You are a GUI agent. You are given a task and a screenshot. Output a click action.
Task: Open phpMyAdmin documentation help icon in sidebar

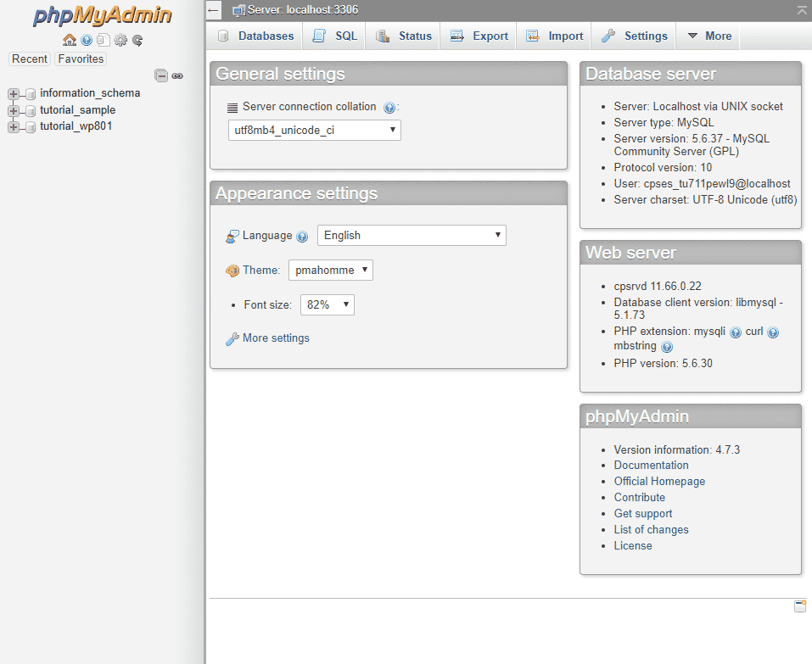pos(87,40)
